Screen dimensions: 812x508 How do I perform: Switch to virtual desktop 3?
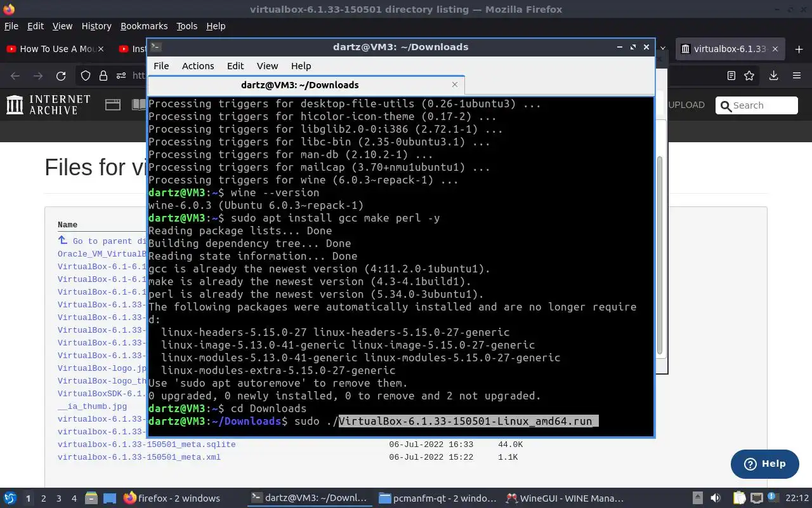59,498
